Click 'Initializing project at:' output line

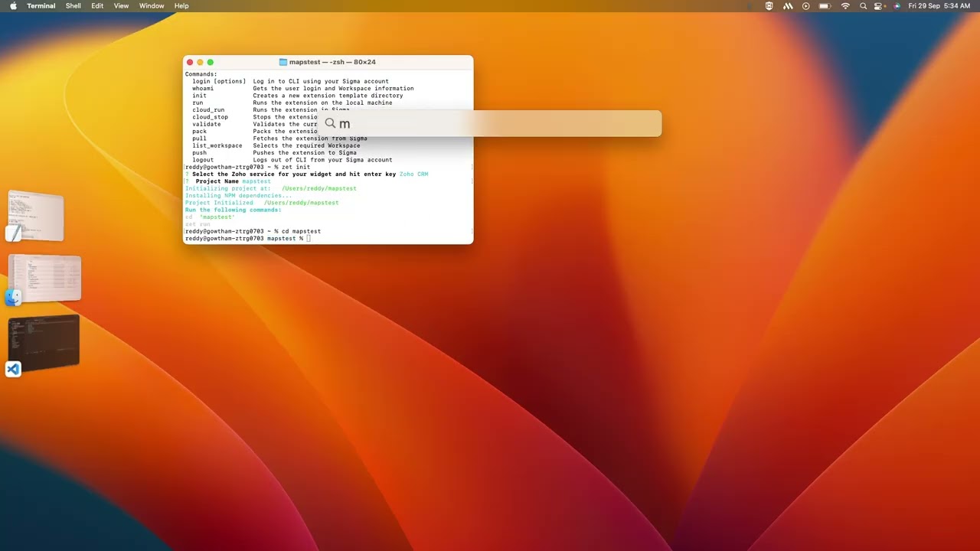click(x=270, y=188)
